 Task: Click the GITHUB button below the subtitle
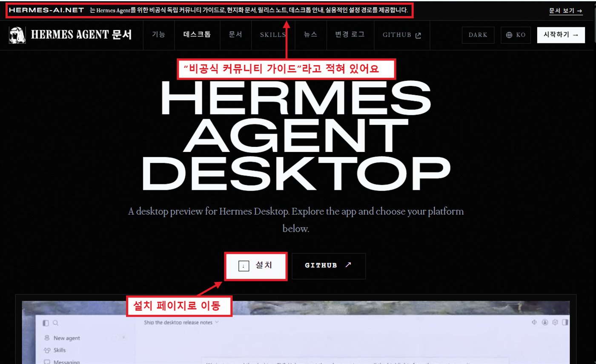pos(329,266)
